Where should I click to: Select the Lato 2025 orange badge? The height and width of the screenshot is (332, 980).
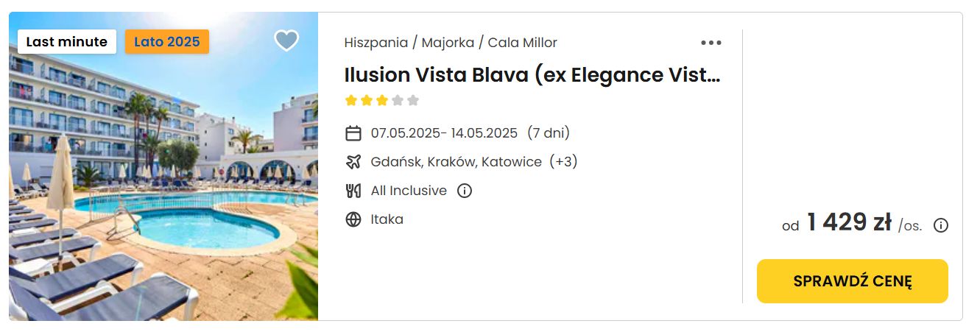click(x=167, y=42)
